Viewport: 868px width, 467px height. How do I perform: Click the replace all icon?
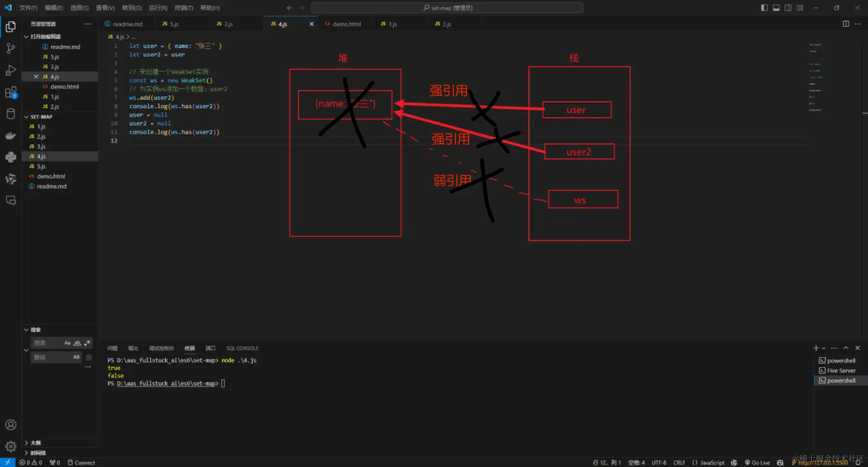89,357
